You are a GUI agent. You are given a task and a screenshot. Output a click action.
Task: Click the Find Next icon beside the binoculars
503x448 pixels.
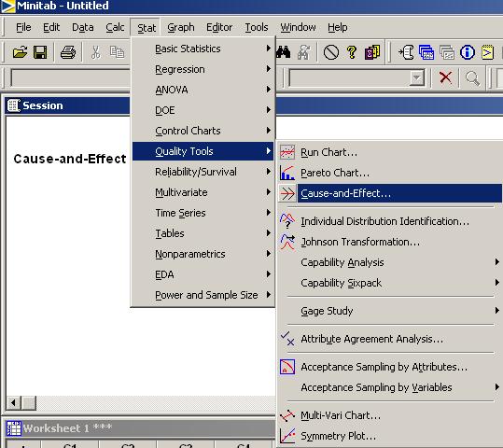pyautogui.click(x=304, y=52)
